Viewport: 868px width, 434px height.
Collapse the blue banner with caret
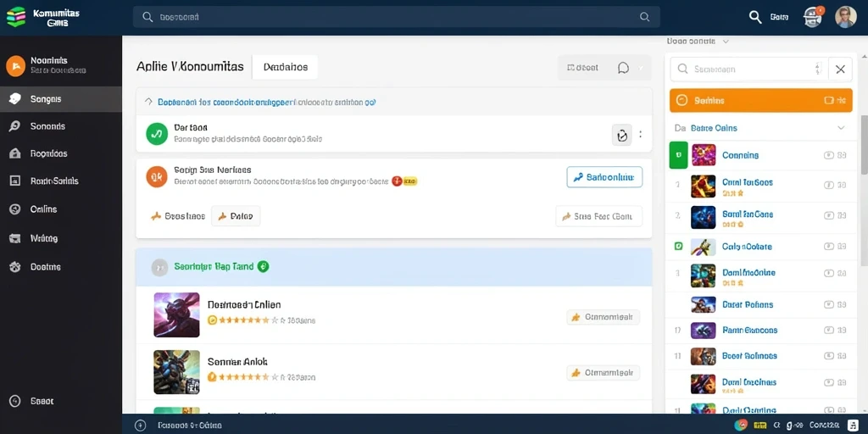[x=148, y=102]
